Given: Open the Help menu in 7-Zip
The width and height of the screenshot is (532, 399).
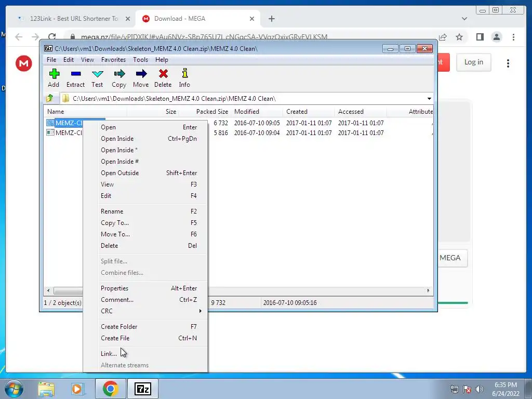Looking at the screenshot, I should (x=162, y=60).
